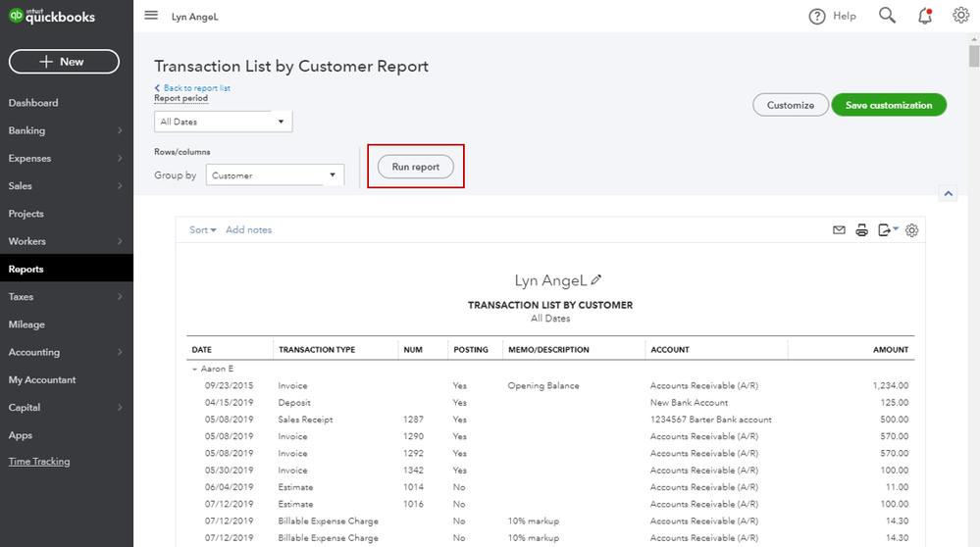This screenshot has width=980, height=547.
Task: Open the top-right settings gear
Action: [x=960, y=15]
